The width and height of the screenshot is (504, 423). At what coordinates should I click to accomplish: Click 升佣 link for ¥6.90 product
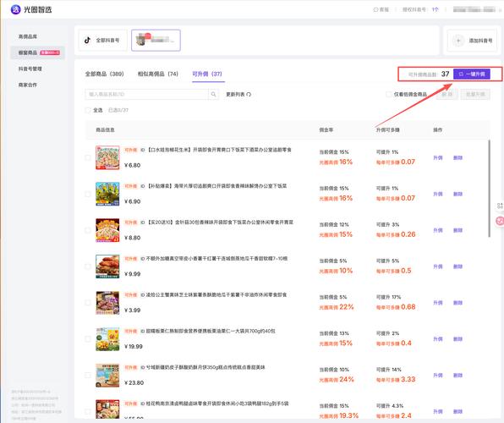coord(438,194)
